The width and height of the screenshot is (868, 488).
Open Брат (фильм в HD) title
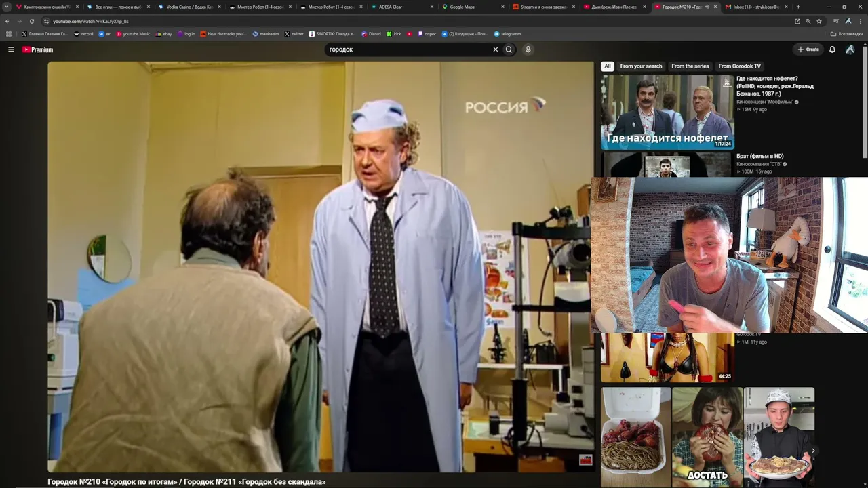coord(760,156)
